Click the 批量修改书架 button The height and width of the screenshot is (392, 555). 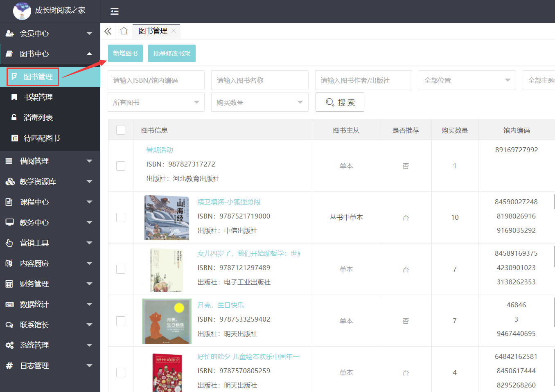tap(171, 54)
